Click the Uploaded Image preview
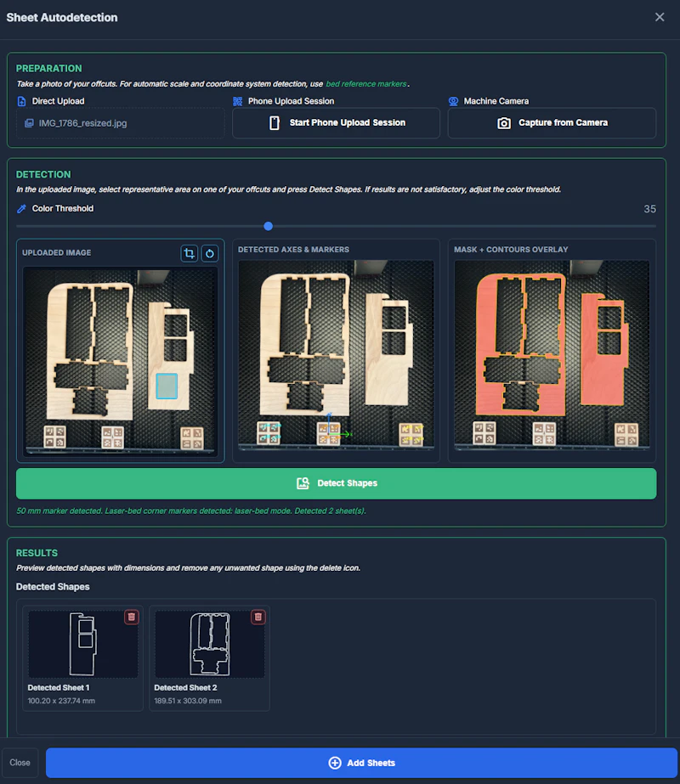The width and height of the screenshot is (680, 784). 120,360
